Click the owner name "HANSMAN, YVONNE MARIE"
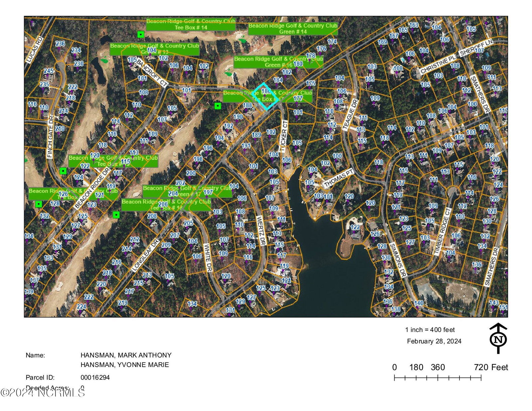This screenshot has height=411, width=532. [125, 365]
